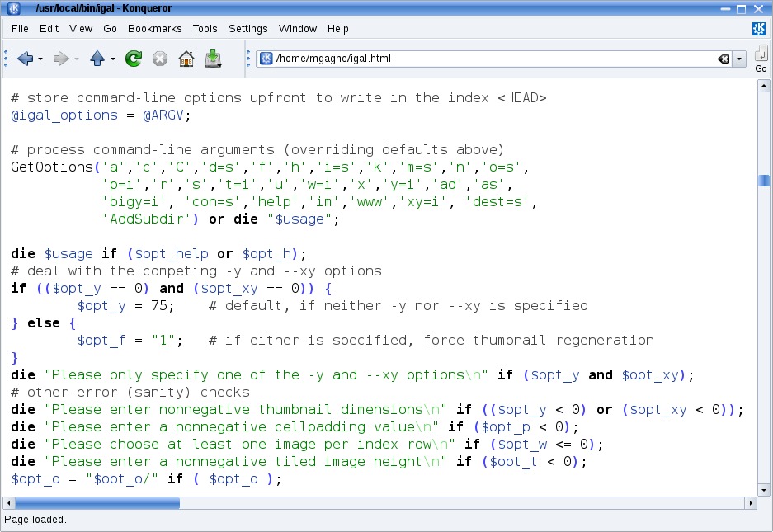Open the Settings menu
Image resolution: width=773 pixels, height=532 pixels.
(248, 29)
